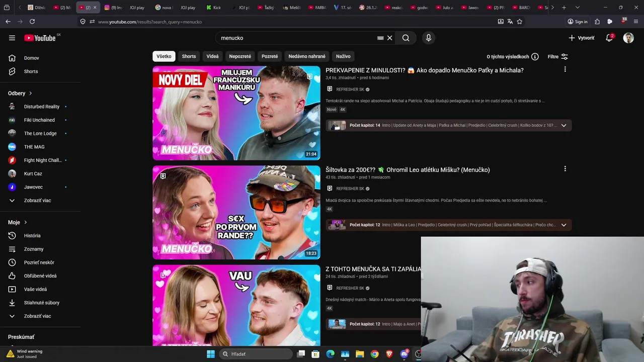
Task: Select the Všetko filter chip
Action: point(164,56)
